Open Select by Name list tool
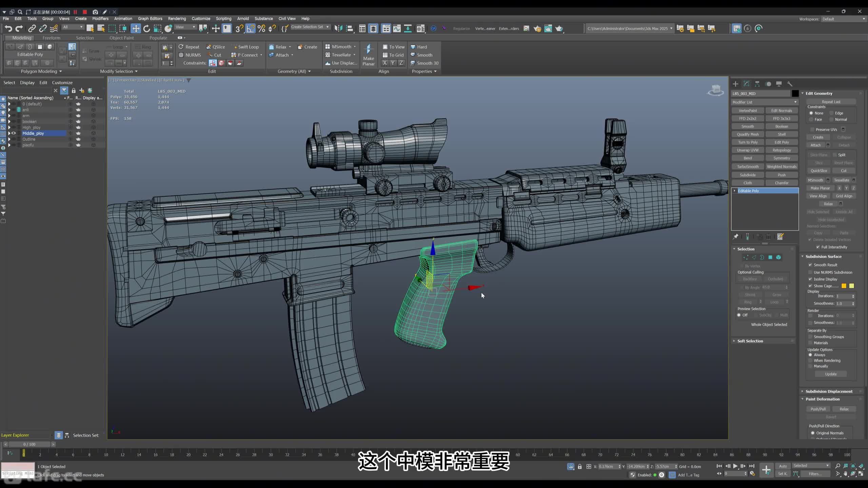The height and width of the screenshot is (488, 868). (101, 28)
